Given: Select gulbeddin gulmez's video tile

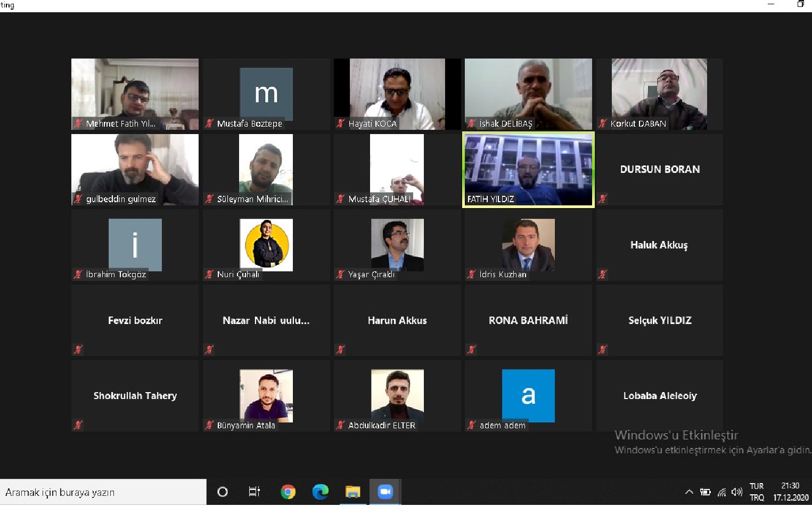Looking at the screenshot, I should (x=135, y=170).
